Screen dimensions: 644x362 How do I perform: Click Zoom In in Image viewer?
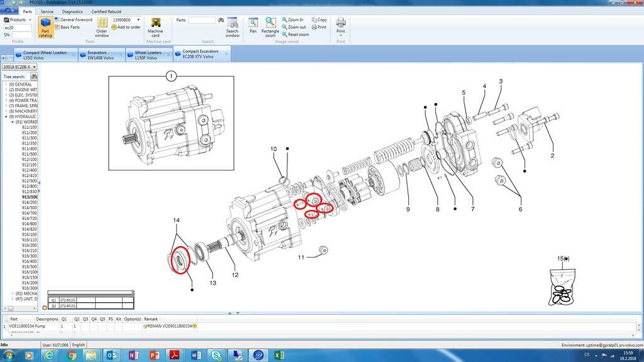coord(292,19)
